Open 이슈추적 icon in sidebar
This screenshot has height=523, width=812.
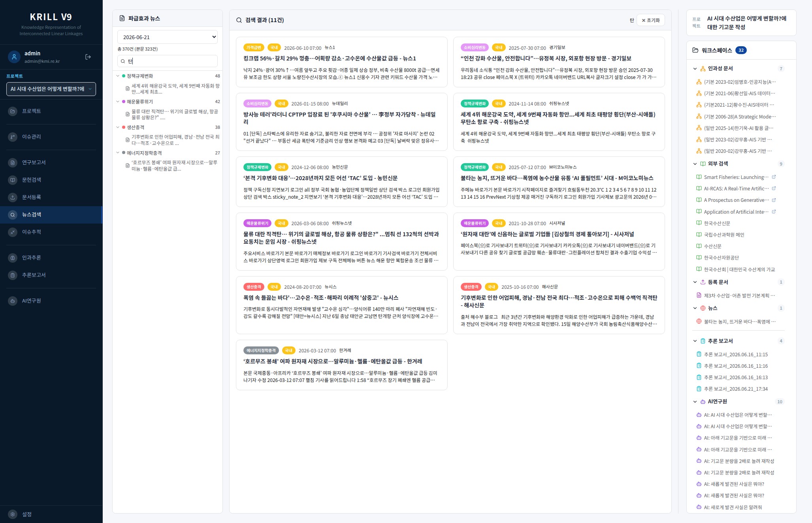(x=13, y=232)
